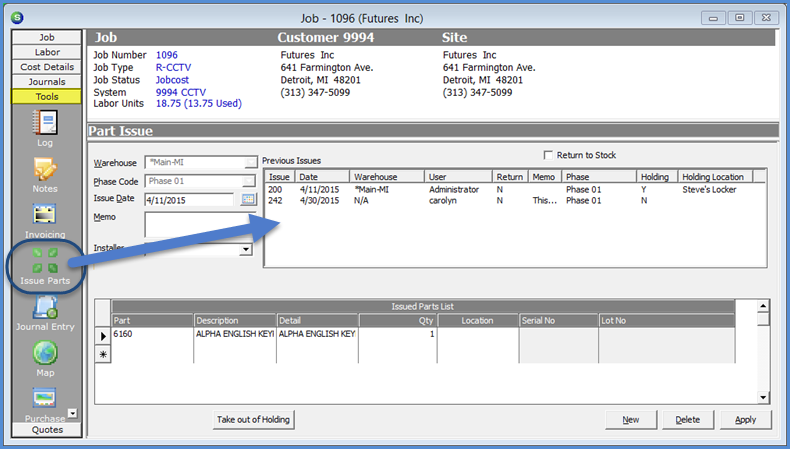Viewport: 790px width, 449px height.
Task: Click the Memo column header in Previous Issues
Action: coord(545,177)
